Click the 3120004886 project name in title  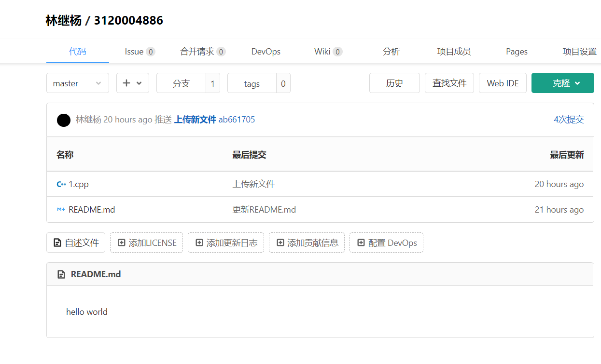(128, 20)
